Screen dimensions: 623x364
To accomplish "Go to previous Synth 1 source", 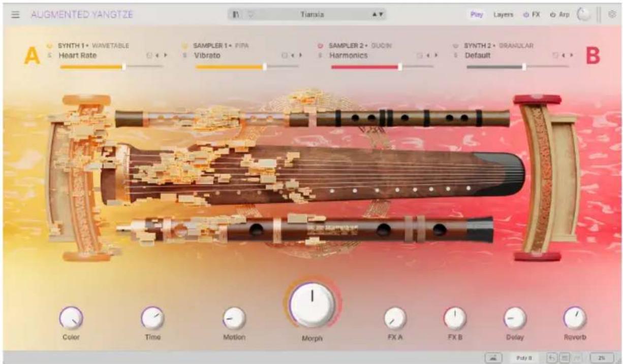I will click(157, 55).
